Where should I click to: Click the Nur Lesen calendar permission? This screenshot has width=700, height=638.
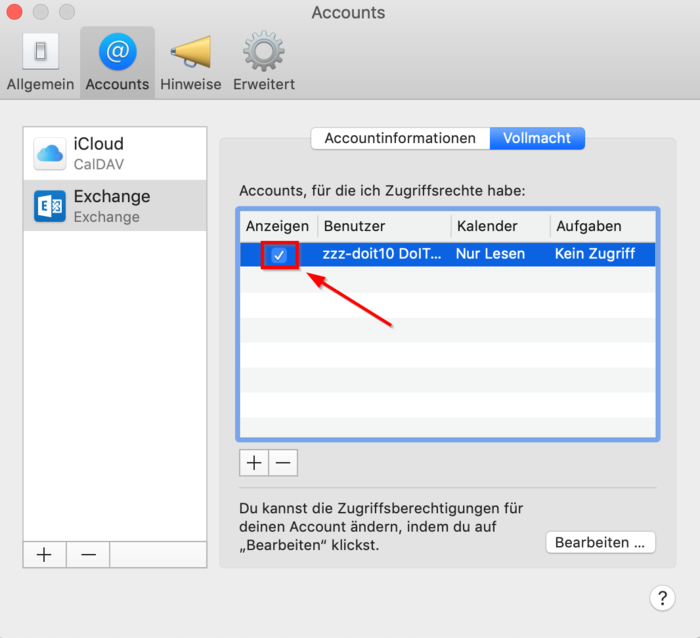coord(490,254)
